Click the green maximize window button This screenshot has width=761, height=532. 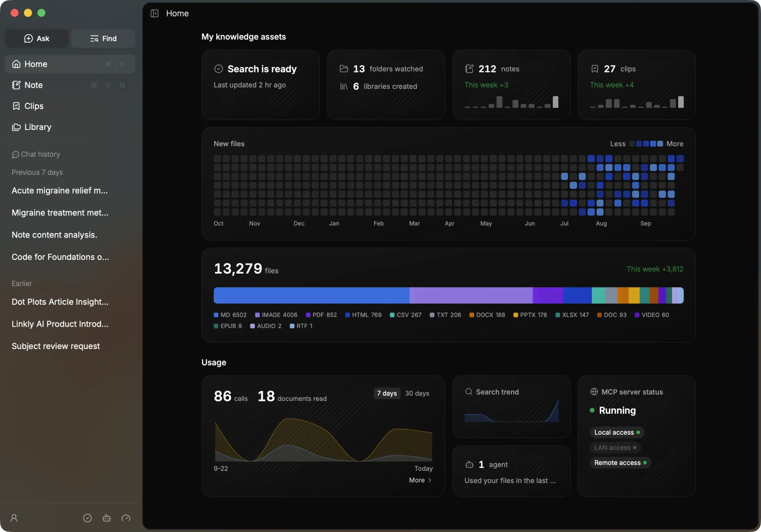[41, 13]
